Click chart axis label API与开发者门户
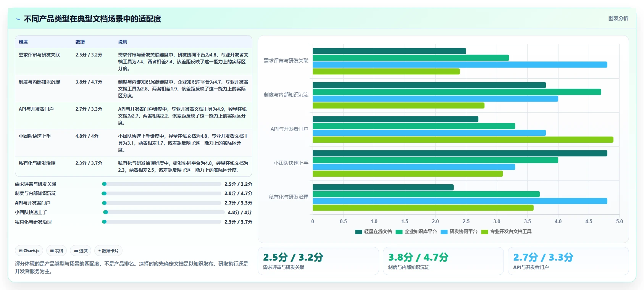The height and width of the screenshot is (290, 644). point(289,129)
